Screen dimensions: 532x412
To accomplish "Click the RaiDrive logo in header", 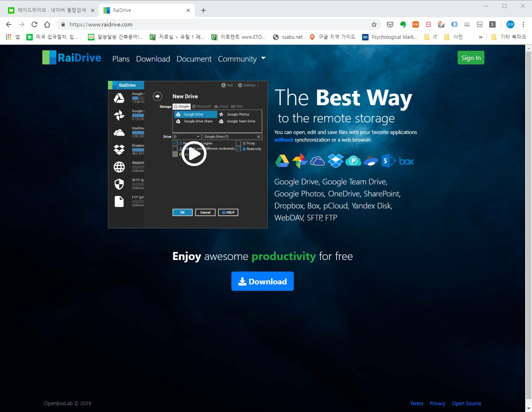I will pyautogui.click(x=72, y=58).
